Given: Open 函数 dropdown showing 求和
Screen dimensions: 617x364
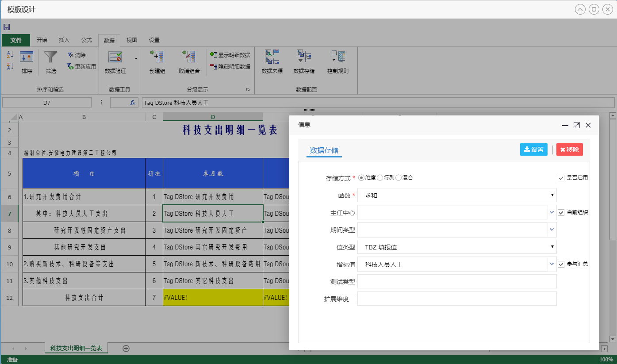Looking at the screenshot, I should tap(457, 195).
